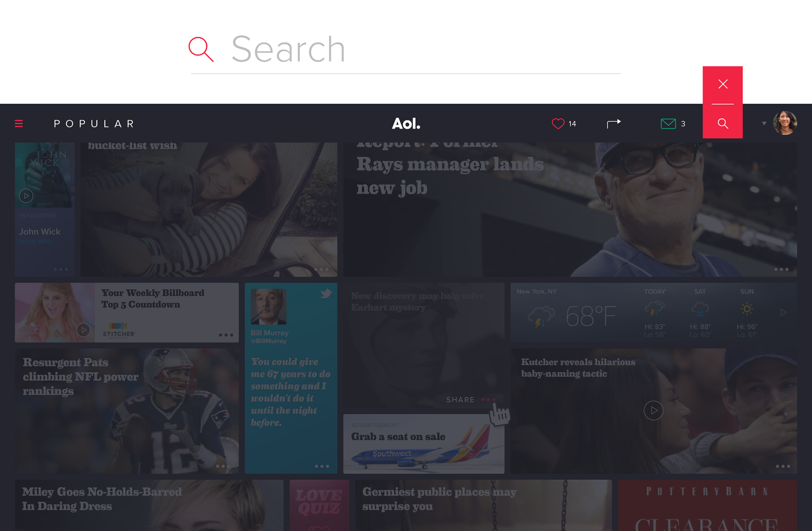This screenshot has width=812, height=531.
Task: Play the John Wick trailer
Action: [26, 195]
